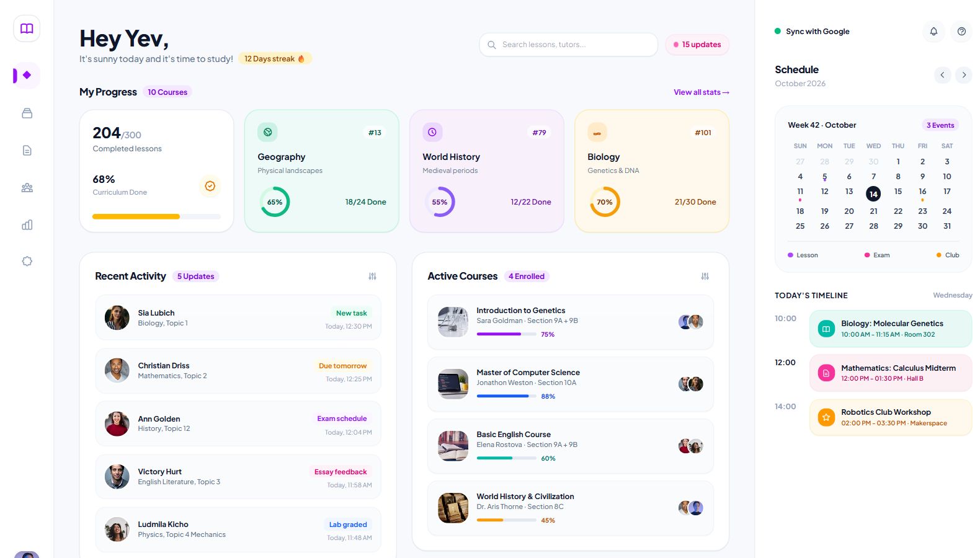Open the community people icon in sidebar
Image resolution: width=980 pixels, height=558 pixels.
point(27,187)
